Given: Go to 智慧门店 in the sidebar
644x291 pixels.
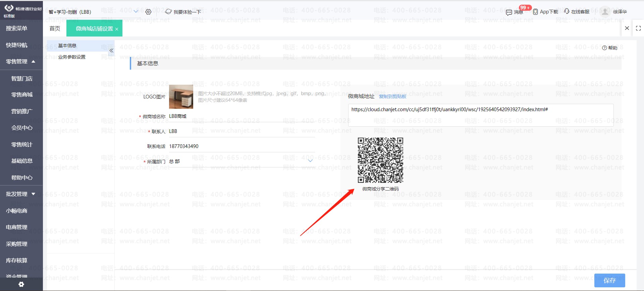Looking at the screenshot, I should coord(22,79).
